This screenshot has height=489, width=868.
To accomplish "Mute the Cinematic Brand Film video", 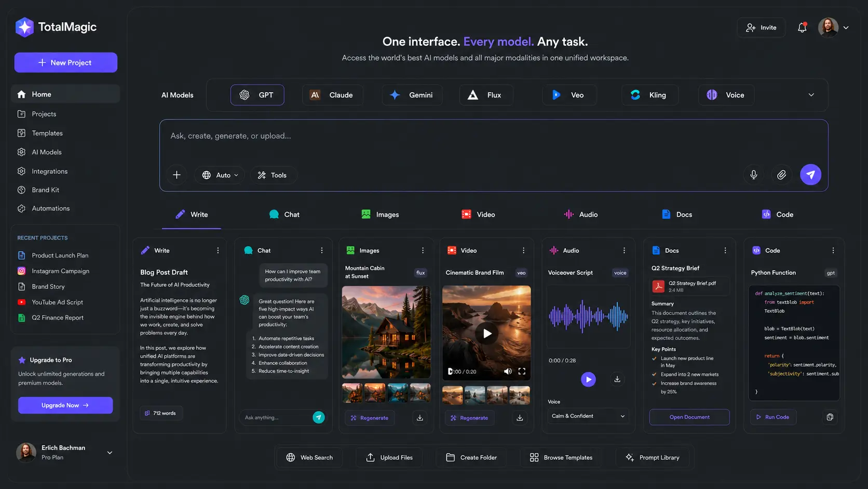I will click(508, 372).
